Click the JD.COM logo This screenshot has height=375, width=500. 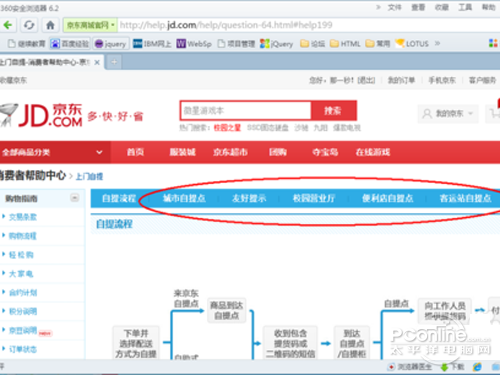point(41,115)
